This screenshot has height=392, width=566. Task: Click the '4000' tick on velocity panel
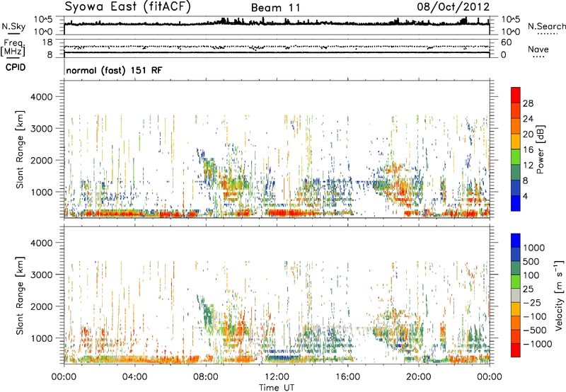coord(41,243)
